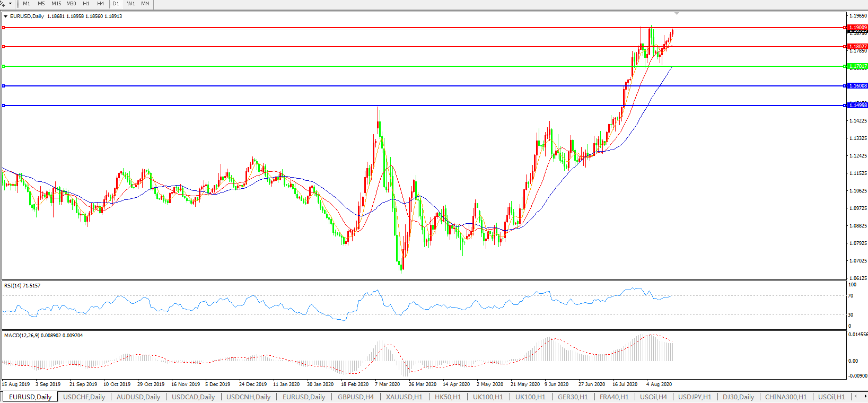Click the green 1.17017 level label
868x403 pixels.
[x=857, y=66]
